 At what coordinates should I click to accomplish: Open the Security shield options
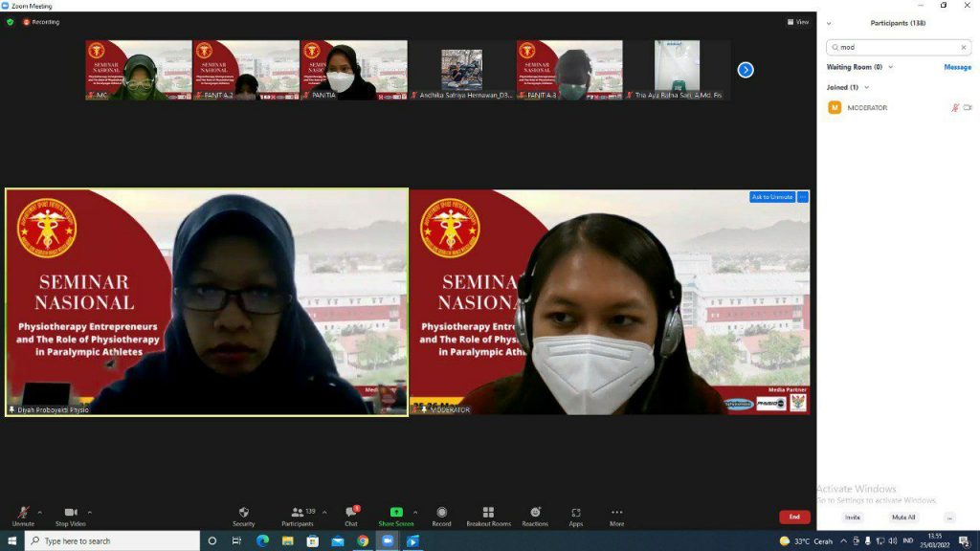click(x=243, y=514)
